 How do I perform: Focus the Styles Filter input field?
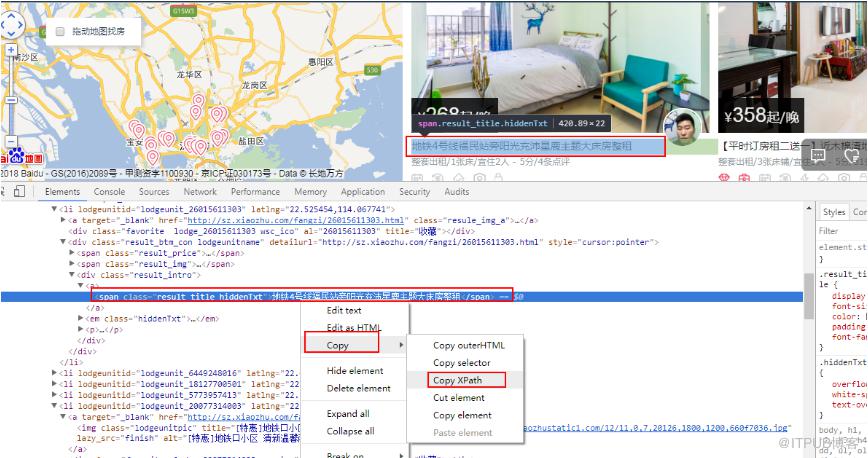[843, 231]
